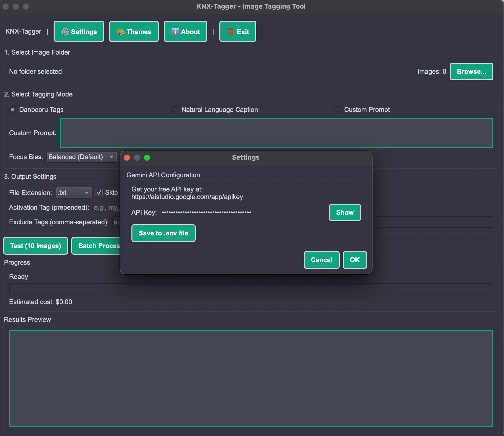Save API key to .env file
This screenshot has height=436, width=504.
[163, 233]
